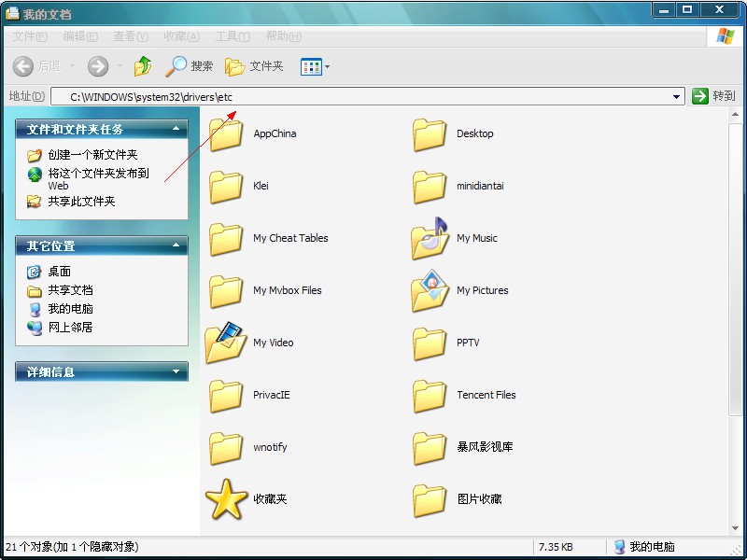Open the 文件(F) menu
The height and width of the screenshot is (560, 747).
(x=30, y=36)
